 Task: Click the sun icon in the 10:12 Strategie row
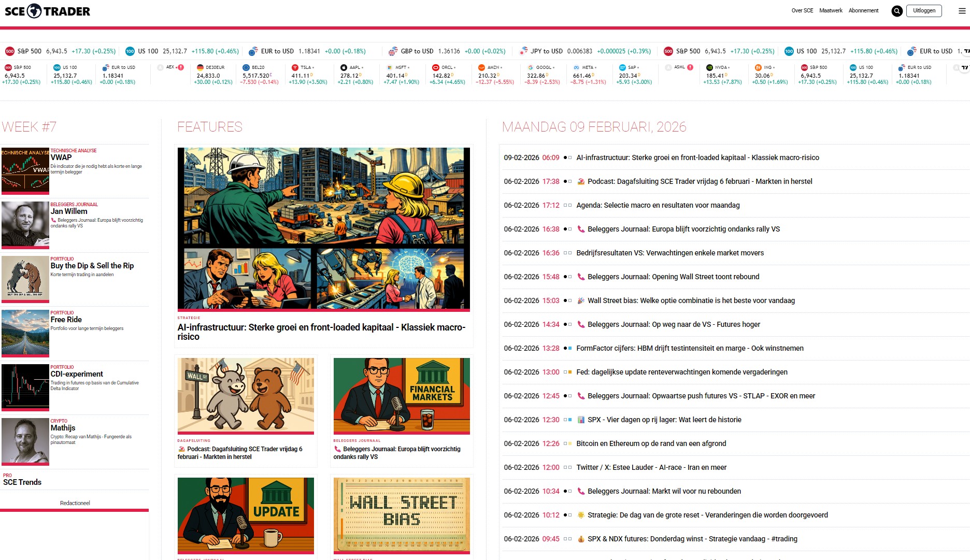click(x=581, y=515)
